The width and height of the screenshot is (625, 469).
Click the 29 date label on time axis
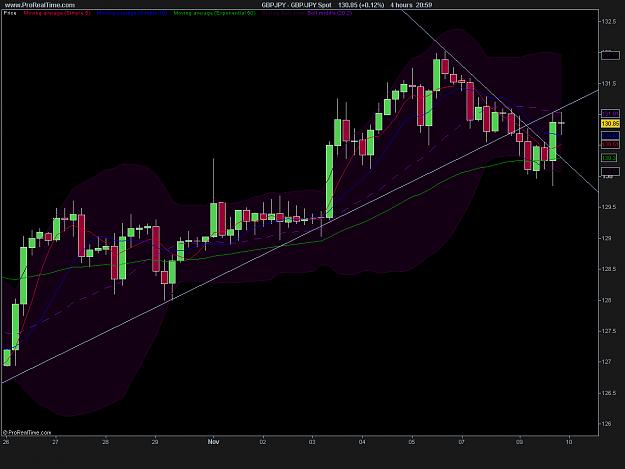pyautogui.click(x=155, y=442)
